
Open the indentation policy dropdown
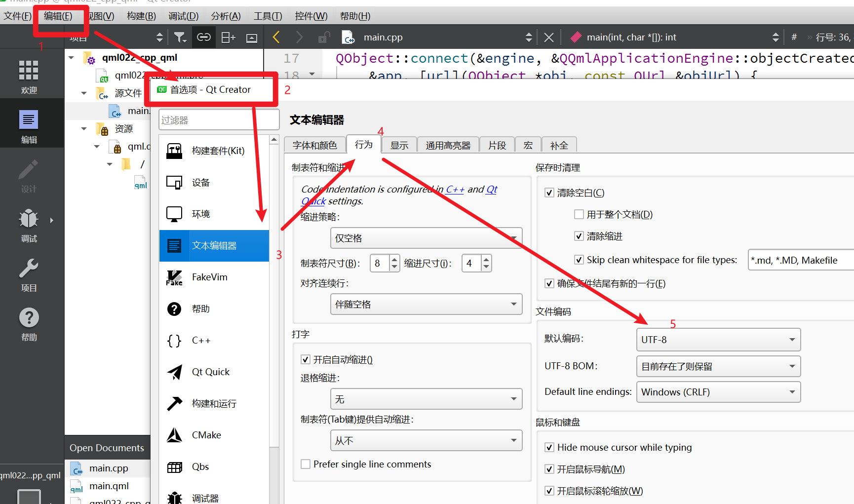click(x=426, y=238)
